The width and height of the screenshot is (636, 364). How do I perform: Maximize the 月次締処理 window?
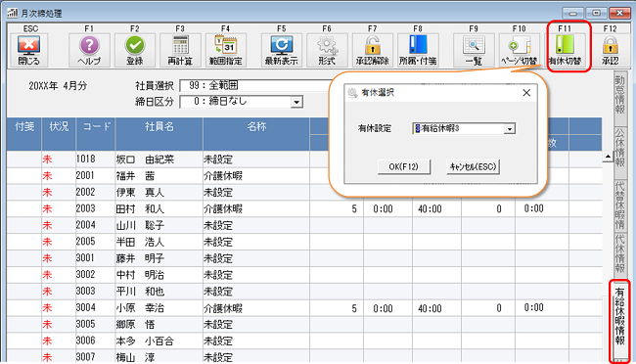click(x=596, y=13)
